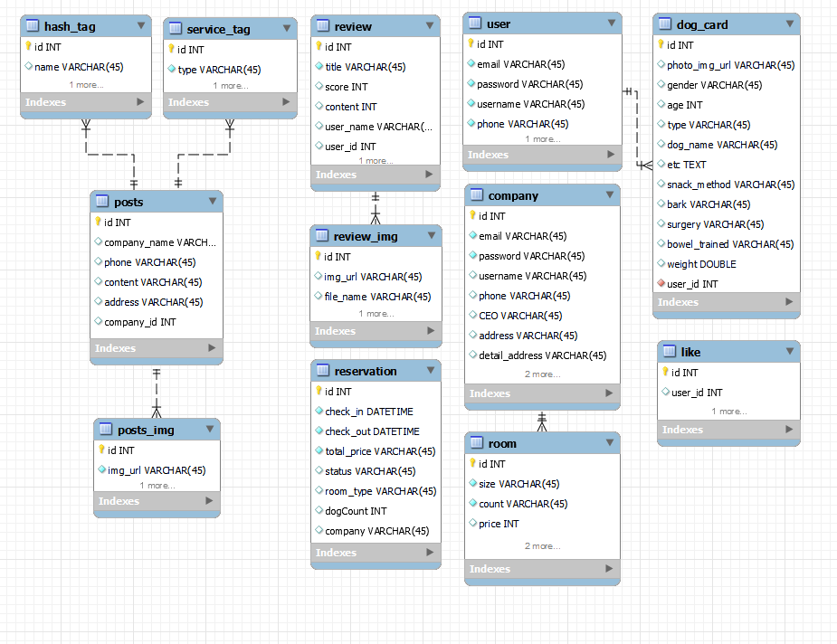This screenshot has width=837, height=644.
Task: Show hidden columns via '1 more...' in user
Action: [x=543, y=138]
